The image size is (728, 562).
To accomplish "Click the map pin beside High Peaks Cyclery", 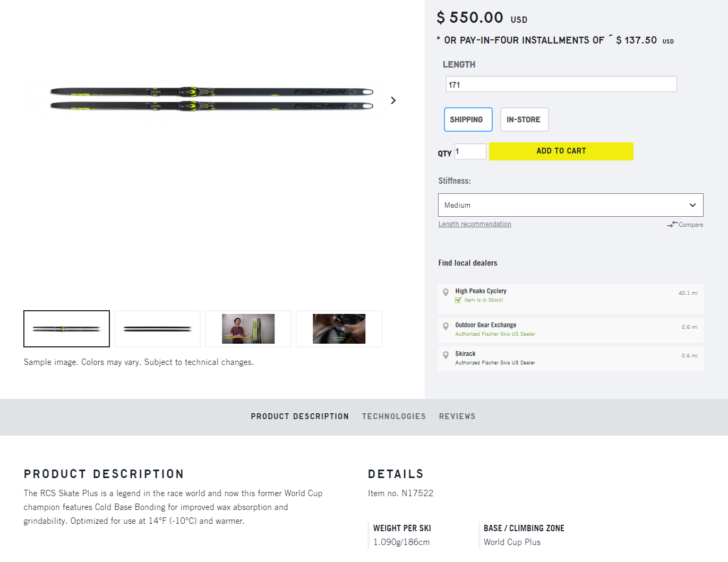I will tap(446, 292).
